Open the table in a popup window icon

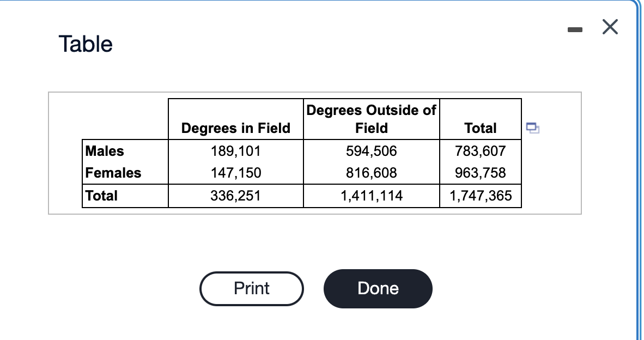(533, 128)
